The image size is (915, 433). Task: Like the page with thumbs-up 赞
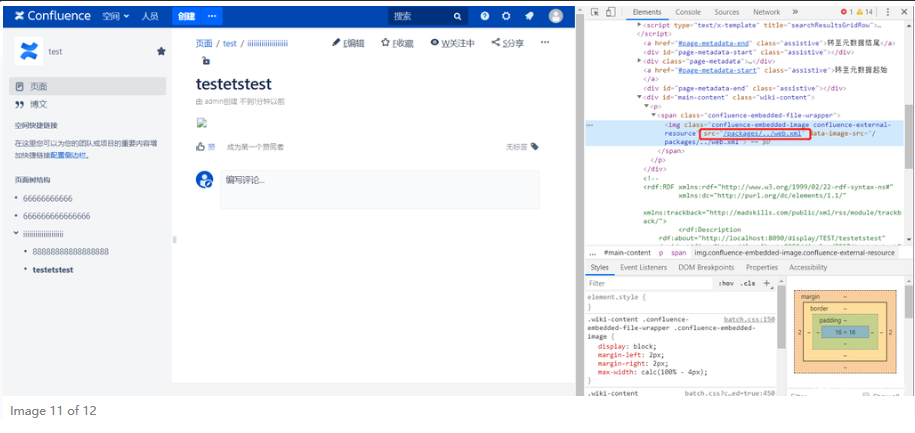click(x=205, y=147)
